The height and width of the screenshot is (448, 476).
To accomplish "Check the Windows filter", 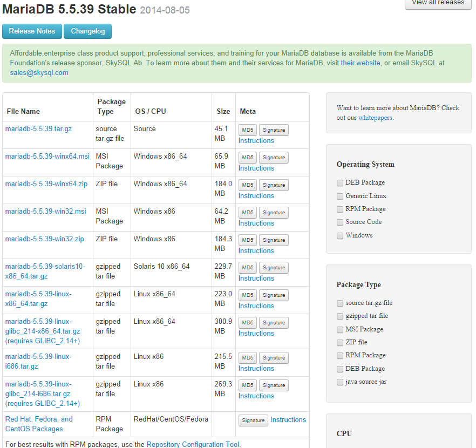I will click(340, 235).
